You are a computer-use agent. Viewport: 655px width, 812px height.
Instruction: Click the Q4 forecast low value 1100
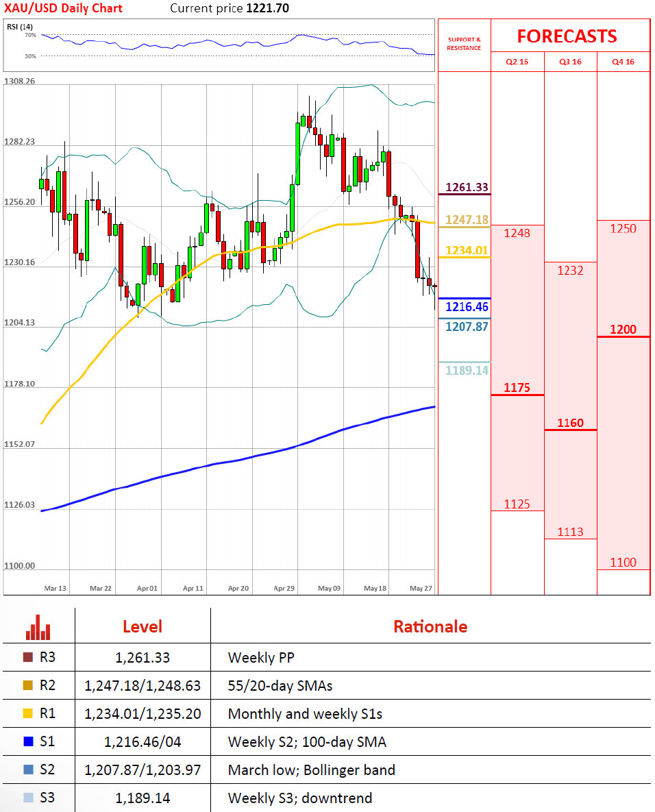click(623, 563)
